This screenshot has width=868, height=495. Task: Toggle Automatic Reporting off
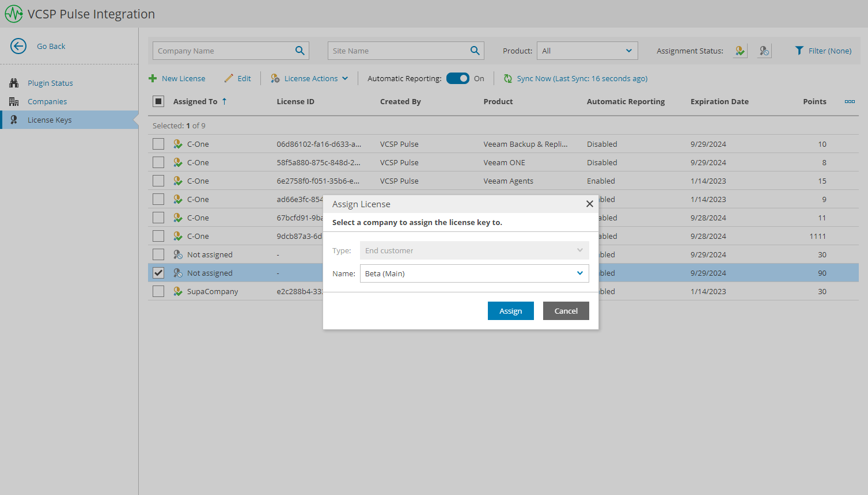[x=458, y=78]
